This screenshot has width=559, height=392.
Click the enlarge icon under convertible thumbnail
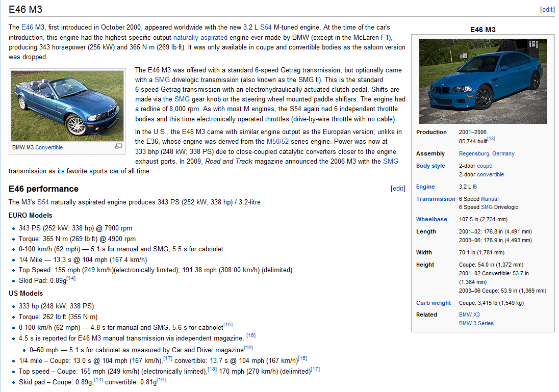118,147
